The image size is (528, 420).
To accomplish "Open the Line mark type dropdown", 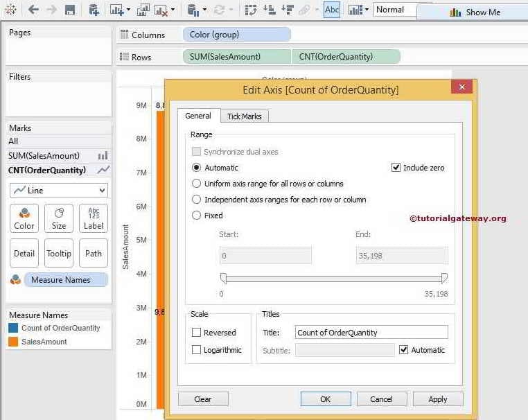I will (x=59, y=191).
